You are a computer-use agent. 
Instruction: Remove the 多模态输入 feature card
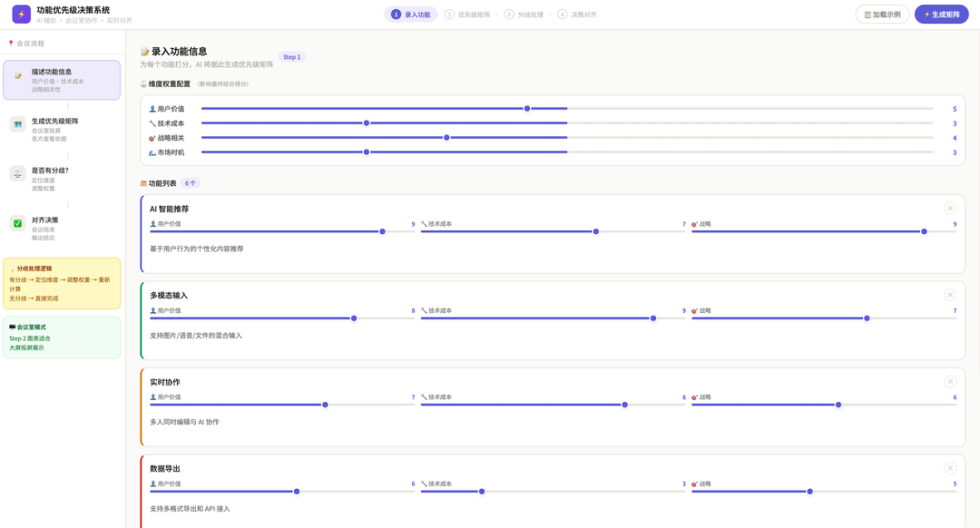950,295
